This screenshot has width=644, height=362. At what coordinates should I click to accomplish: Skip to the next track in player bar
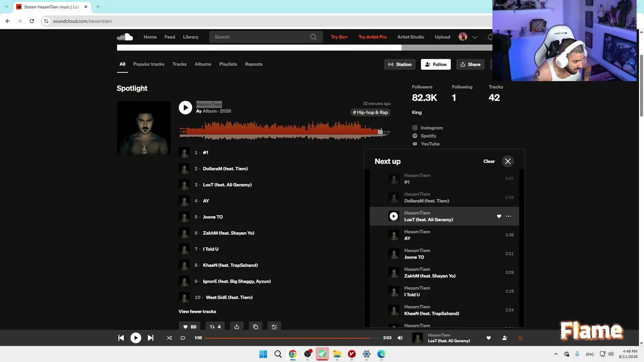(x=150, y=338)
